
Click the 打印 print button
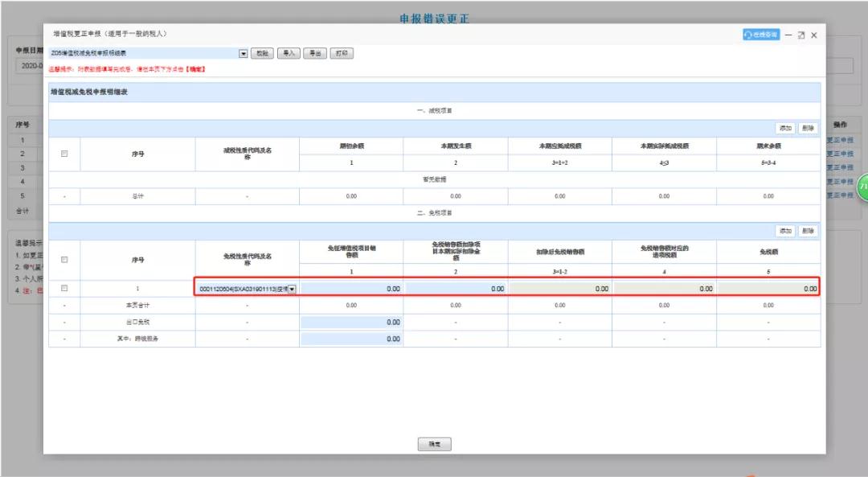342,53
